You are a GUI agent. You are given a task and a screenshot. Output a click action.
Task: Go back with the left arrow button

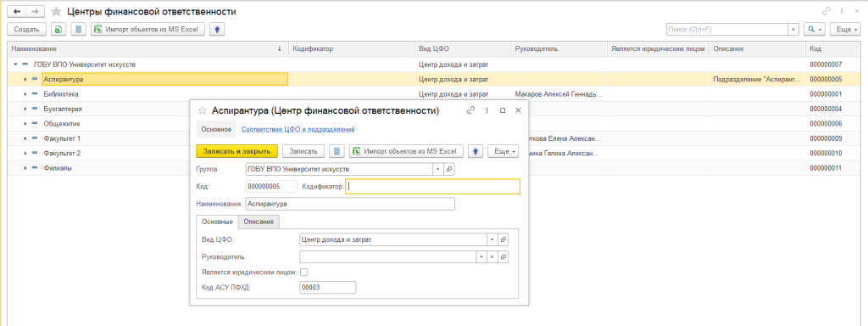17,11
